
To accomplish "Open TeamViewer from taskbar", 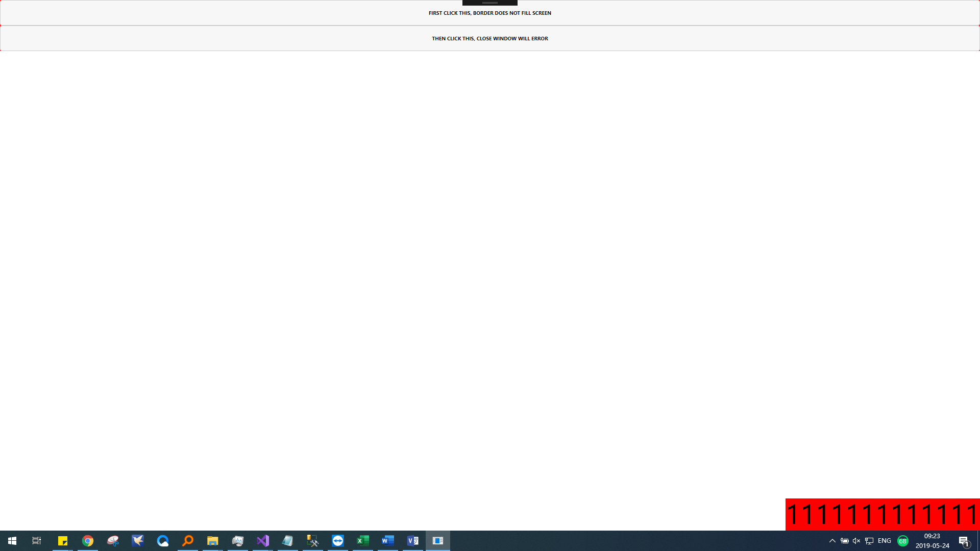I will coord(338,541).
